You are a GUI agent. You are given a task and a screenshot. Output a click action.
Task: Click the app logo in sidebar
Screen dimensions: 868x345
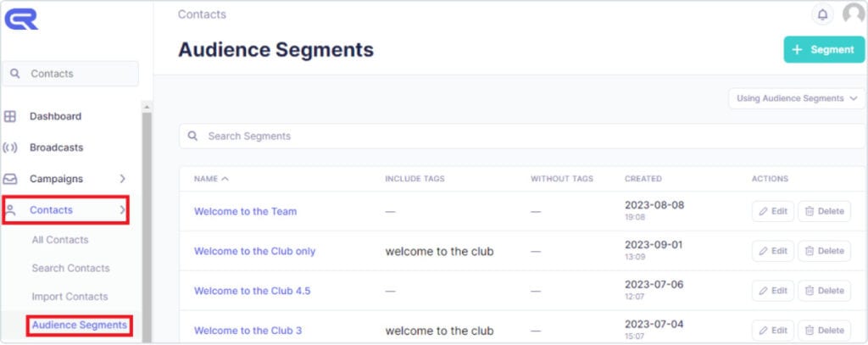(21, 19)
